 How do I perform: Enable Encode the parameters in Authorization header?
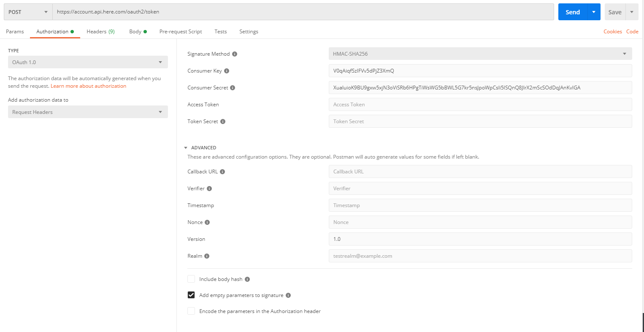tap(191, 311)
